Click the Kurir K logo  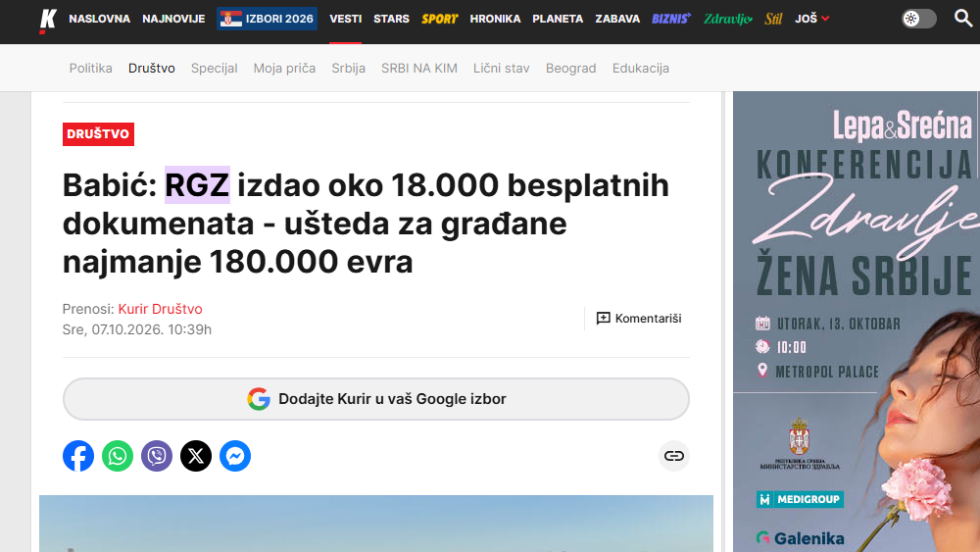click(x=47, y=21)
